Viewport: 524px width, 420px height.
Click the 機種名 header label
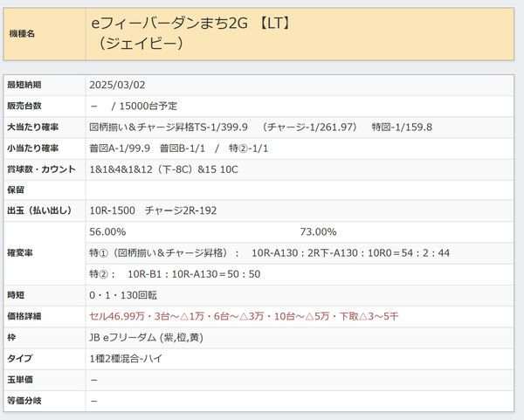click(x=22, y=34)
